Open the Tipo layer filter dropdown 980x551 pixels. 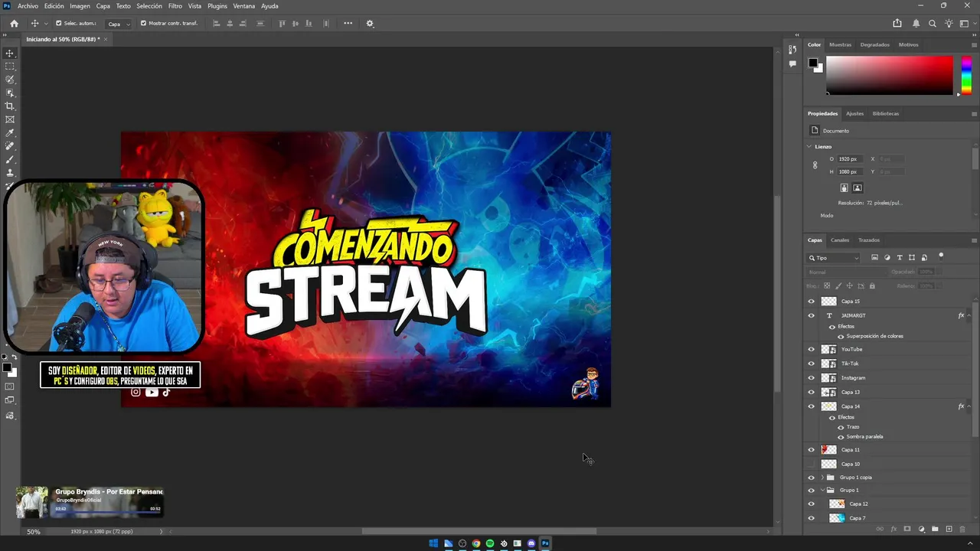[835, 258]
